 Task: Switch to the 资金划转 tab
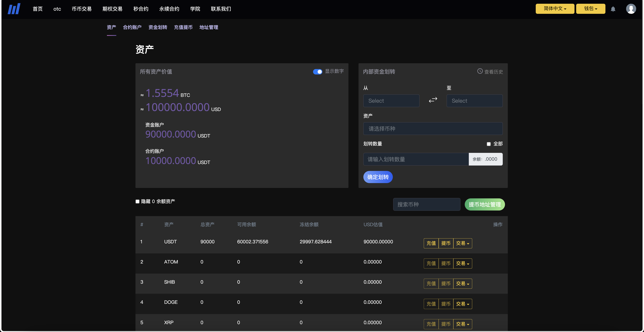158,27
